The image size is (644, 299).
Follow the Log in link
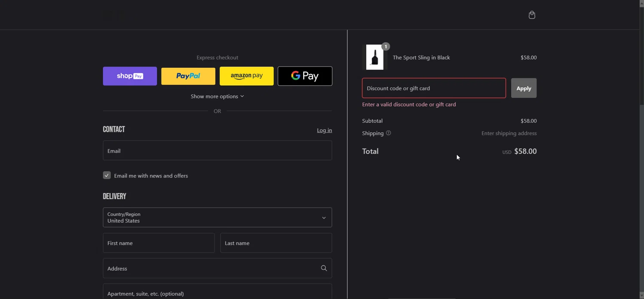tap(324, 130)
